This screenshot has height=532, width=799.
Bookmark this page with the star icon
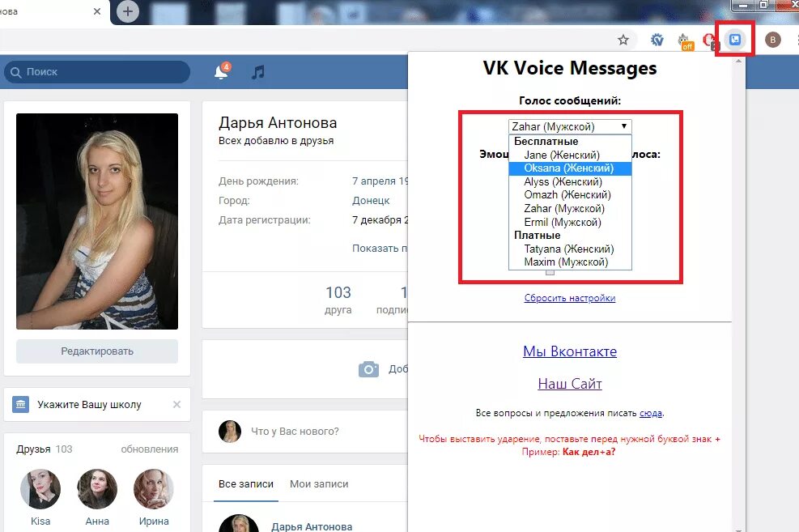(623, 40)
